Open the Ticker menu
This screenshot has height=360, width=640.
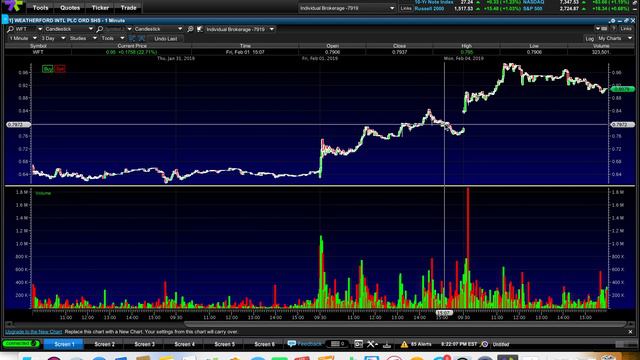pos(100,8)
